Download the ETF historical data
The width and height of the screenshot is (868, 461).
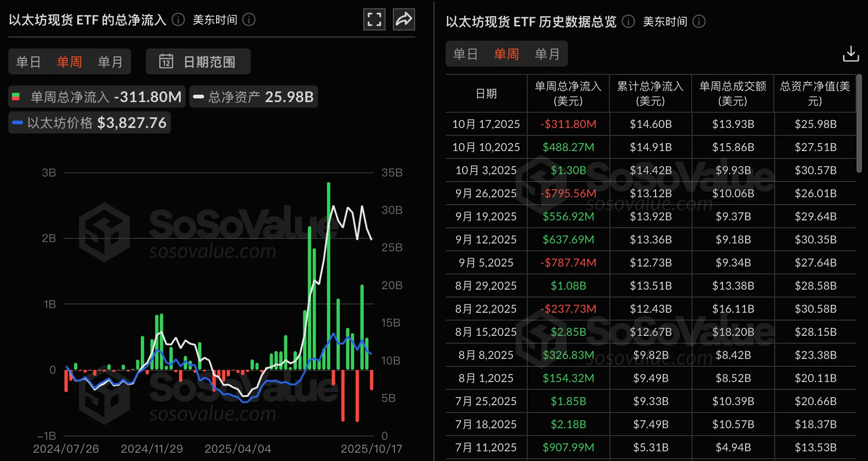tap(851, 54)
